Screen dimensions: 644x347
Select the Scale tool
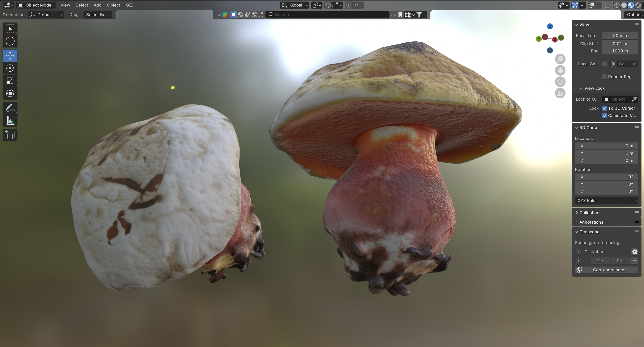coord(10,81)
